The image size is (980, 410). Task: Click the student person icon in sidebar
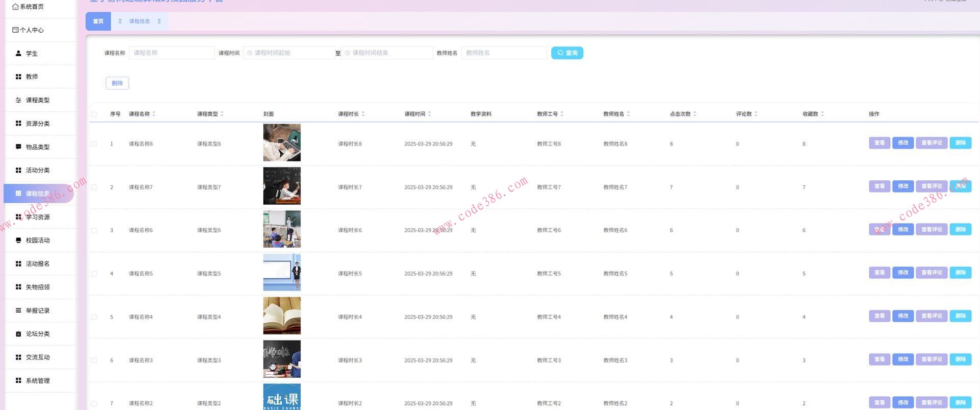[x=18, y=54]
